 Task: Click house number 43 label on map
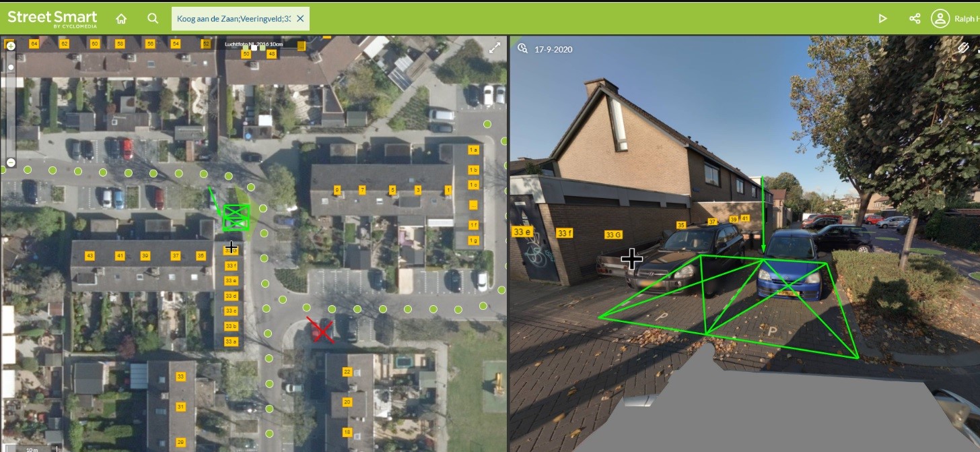pyautogui.click(x=90, y=255)
